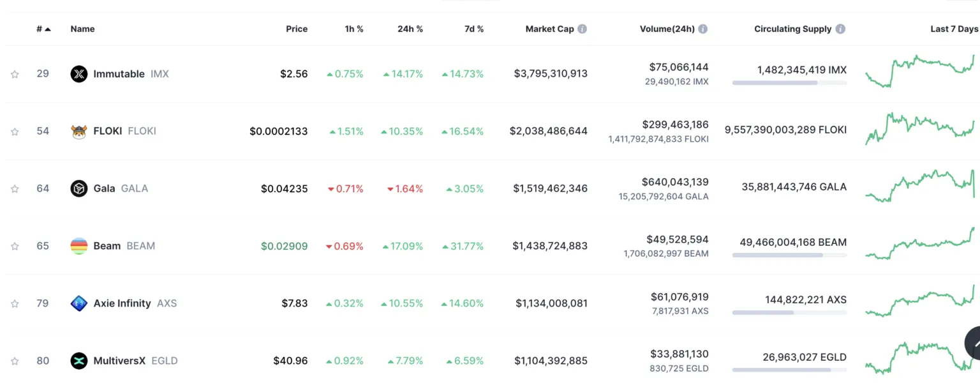Star Immutable to add to watchlist

pos(15,74)
